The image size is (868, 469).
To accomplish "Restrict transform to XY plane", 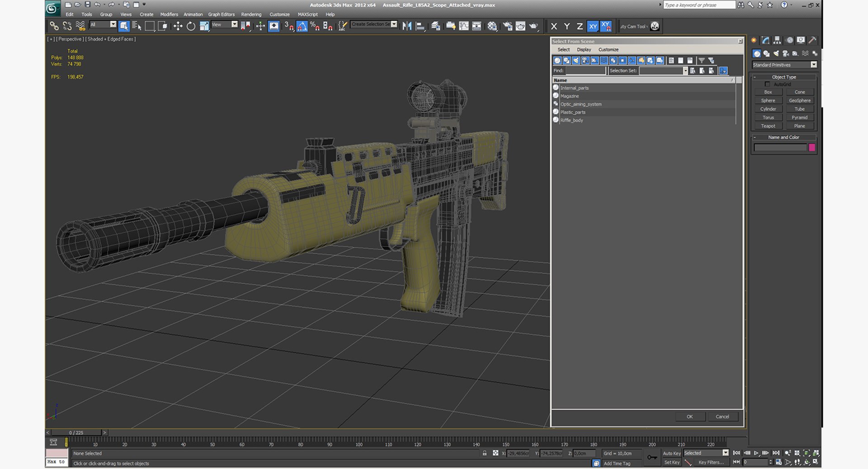I will 593,26.
